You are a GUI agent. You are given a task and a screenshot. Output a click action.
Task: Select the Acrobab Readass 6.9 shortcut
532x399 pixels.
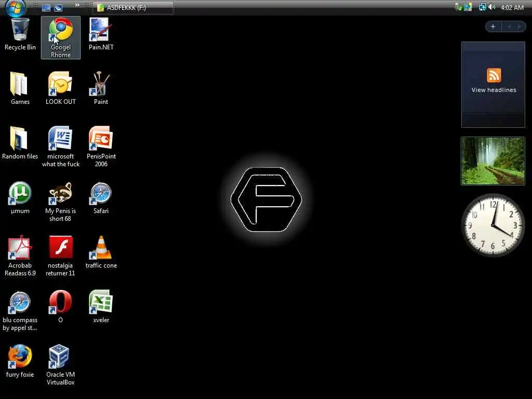tap(20, 256)
